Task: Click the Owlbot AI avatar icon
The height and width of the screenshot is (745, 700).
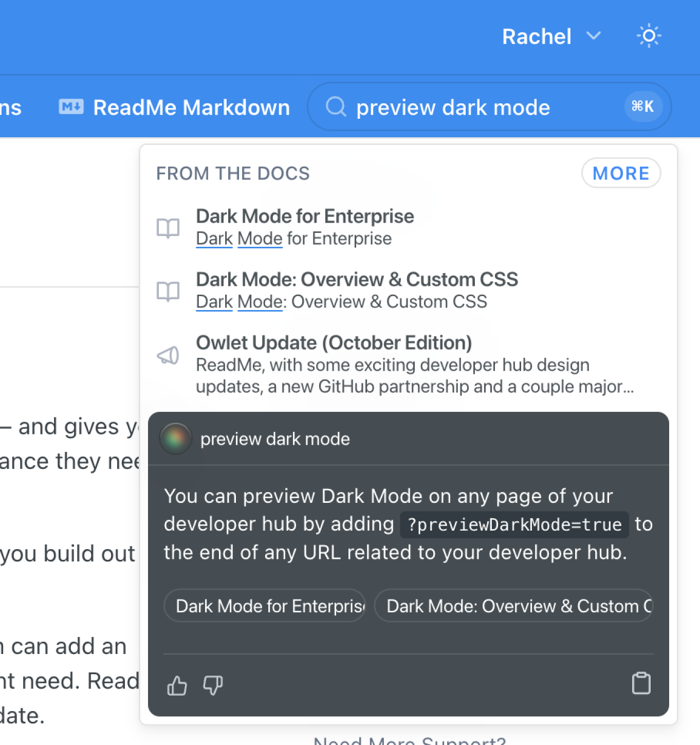Action: tap(176, 439)
